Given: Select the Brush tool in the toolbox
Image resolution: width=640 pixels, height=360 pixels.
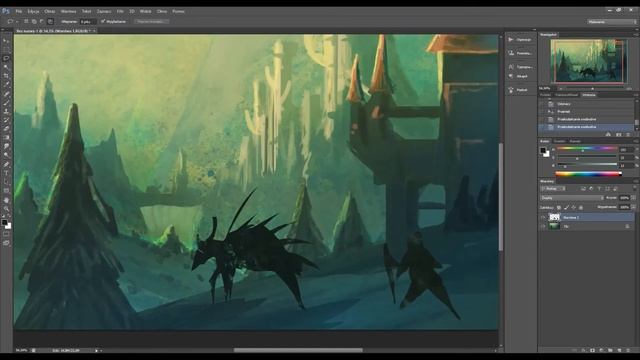Looking at the screenshot, I should point(6,102).
